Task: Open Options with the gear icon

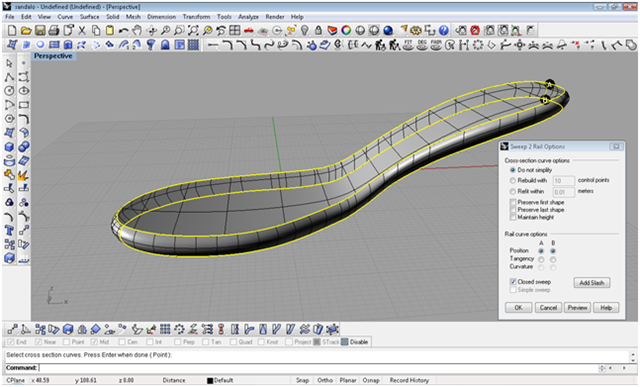Action: [416, 30]
